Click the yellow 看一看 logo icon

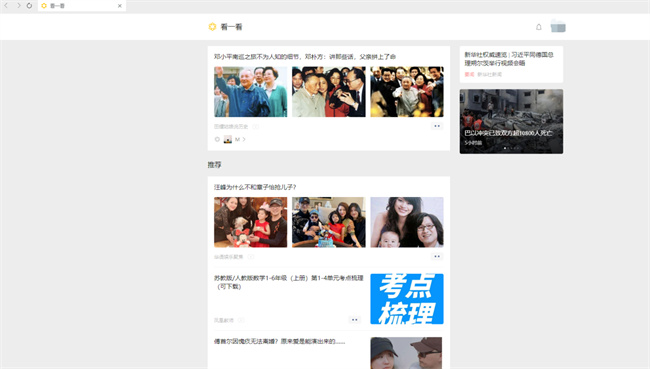[x=212, y=27]
